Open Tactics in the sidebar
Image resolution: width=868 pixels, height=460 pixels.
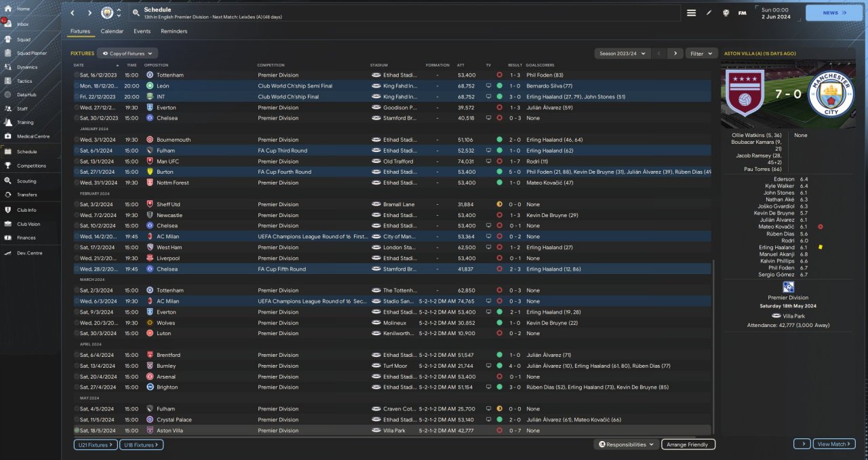click(24, 81)
